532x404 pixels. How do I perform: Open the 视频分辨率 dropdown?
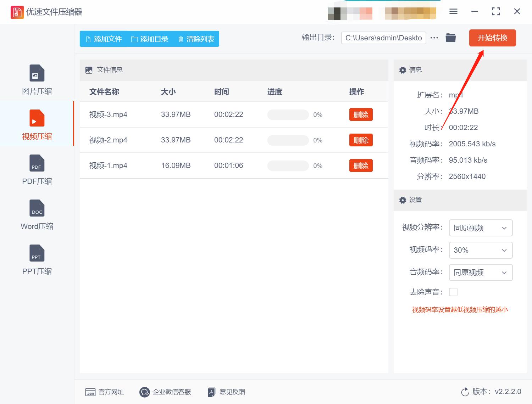(x=481, y=228)
